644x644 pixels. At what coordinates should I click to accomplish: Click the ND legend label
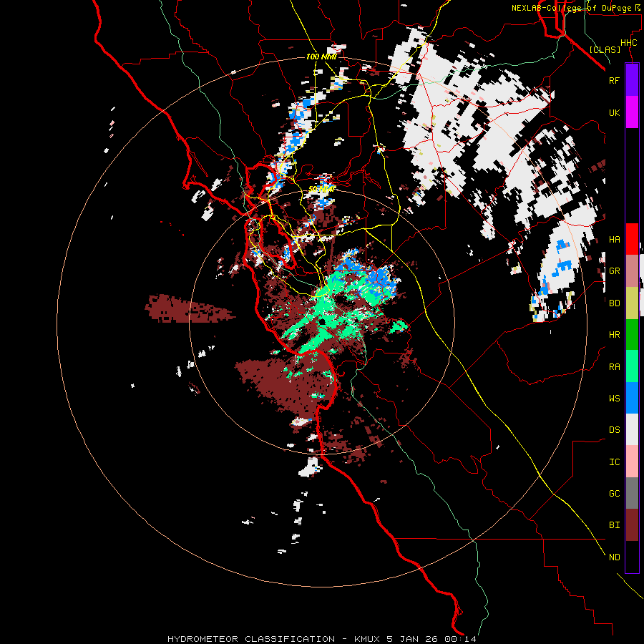coord(614,557)
